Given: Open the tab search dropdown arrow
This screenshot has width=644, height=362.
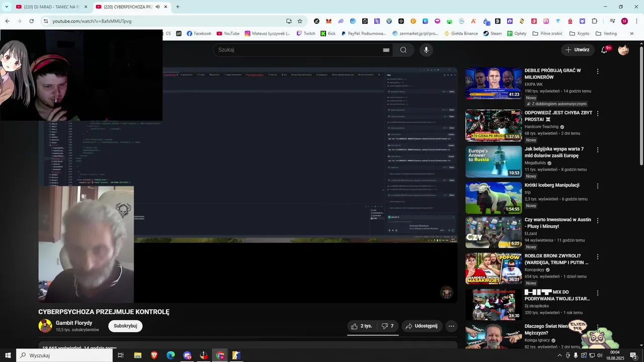Looking at the screenshot, I should pyautogui.click(x=7, y=7).
